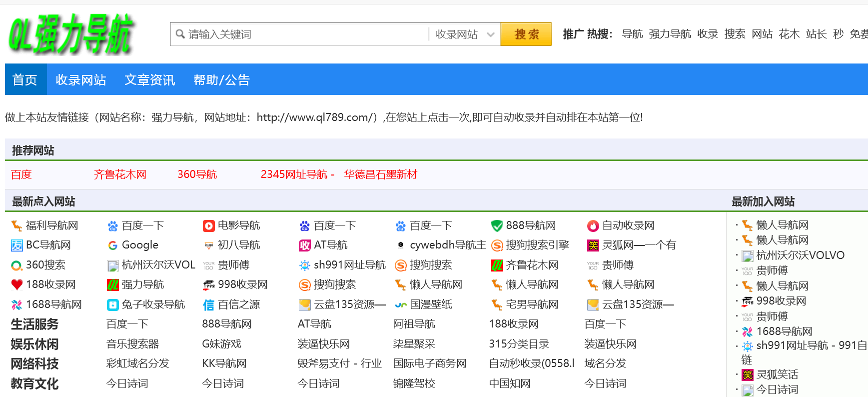
Task: Click hot search keyword 花木
Action: pyautogui.click(x=789, y=34)
